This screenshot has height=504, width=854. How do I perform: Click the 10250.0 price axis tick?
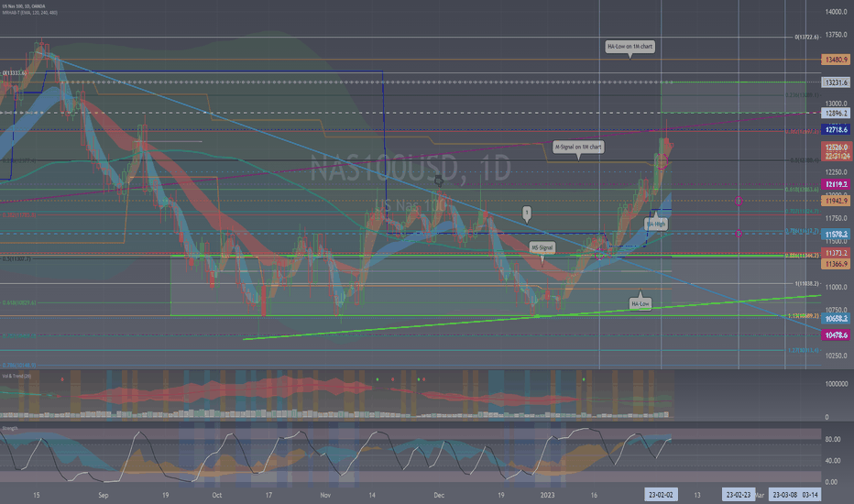[836, 356]
